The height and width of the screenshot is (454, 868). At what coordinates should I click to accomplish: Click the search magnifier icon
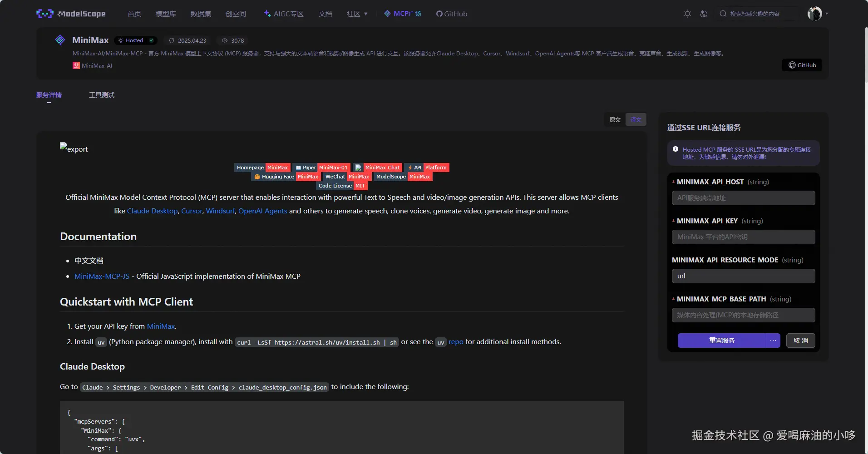pyautogui.click(x=723, y=14)
